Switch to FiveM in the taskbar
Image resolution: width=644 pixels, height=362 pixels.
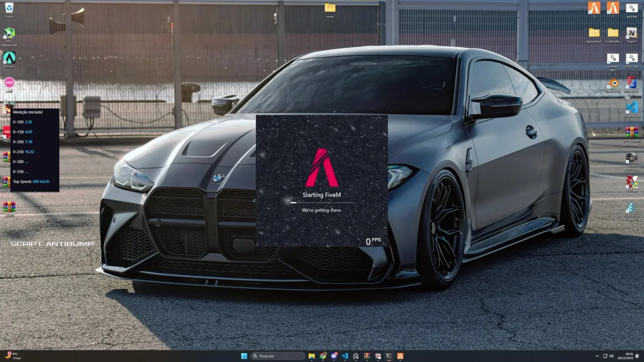click(400, 356)
